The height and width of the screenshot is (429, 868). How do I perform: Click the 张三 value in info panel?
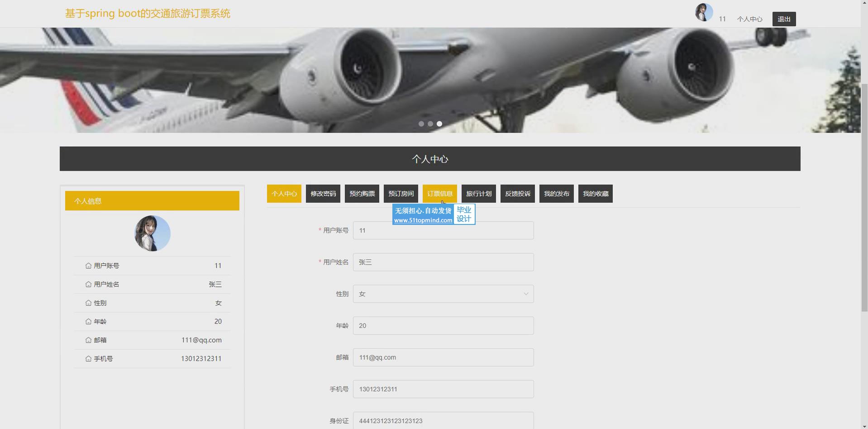pos(215,284)
